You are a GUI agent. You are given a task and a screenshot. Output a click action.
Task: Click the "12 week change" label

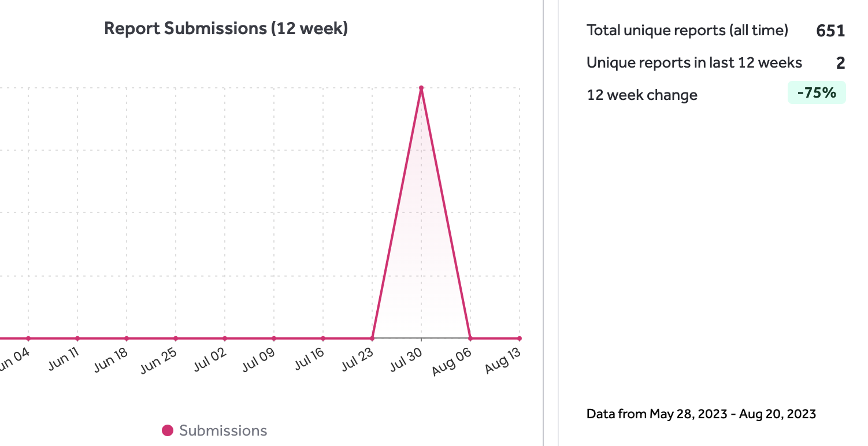[642, 95]
